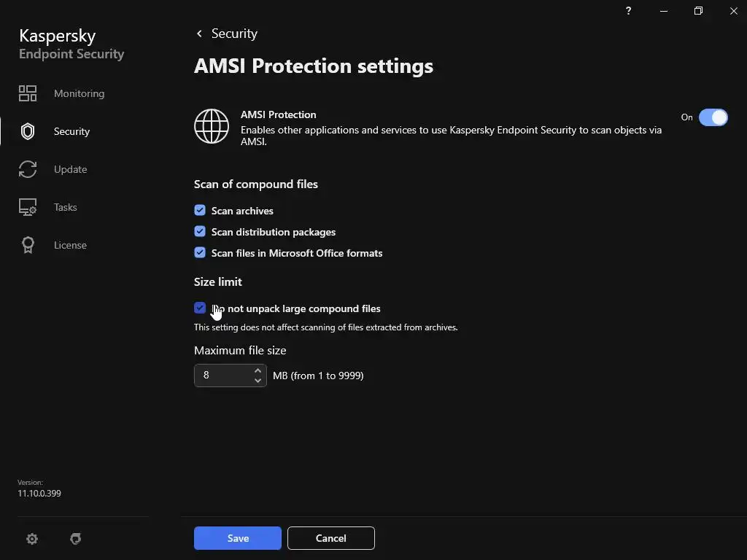Open settings via the gear icon
The width and height of the screenshot is (747, 560).
point(32,539)
